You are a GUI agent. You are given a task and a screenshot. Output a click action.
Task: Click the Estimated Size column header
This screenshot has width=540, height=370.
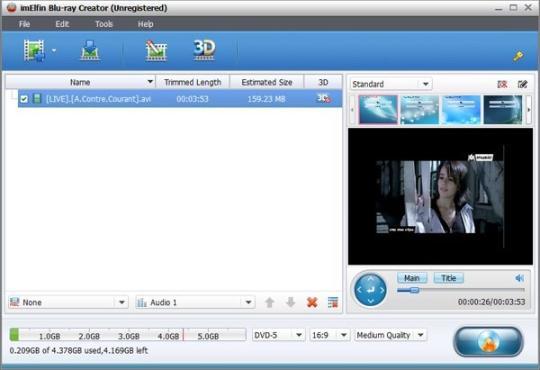[267, 82]
